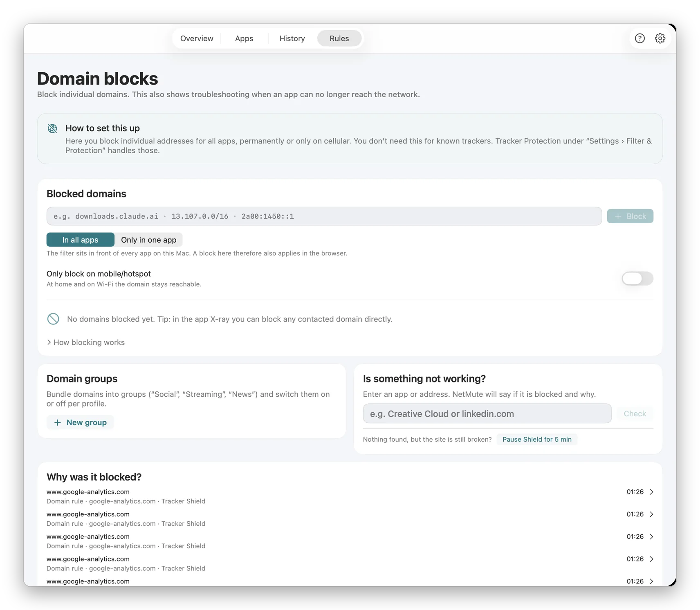Click the Check button
Screen dimensions: 700x610
635,414
